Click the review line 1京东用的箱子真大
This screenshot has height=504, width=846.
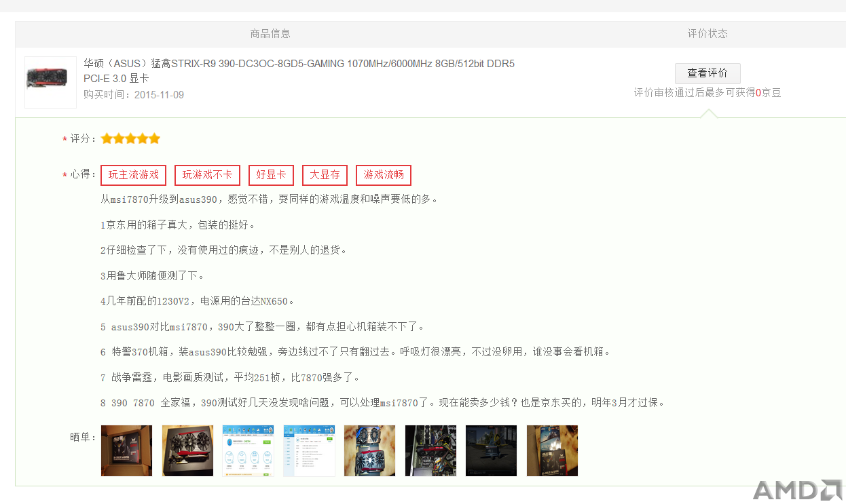[178, 225]
